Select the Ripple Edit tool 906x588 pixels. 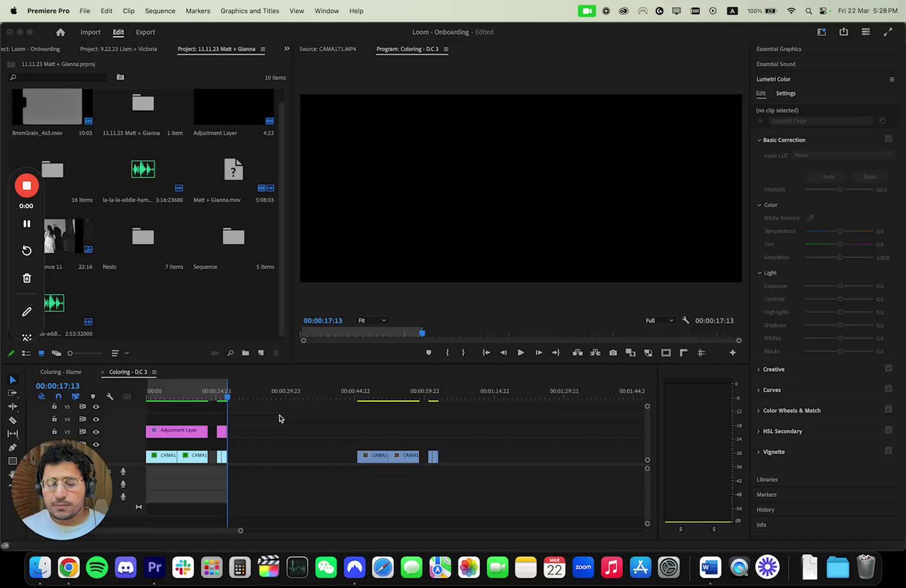(x=13, y=407)
